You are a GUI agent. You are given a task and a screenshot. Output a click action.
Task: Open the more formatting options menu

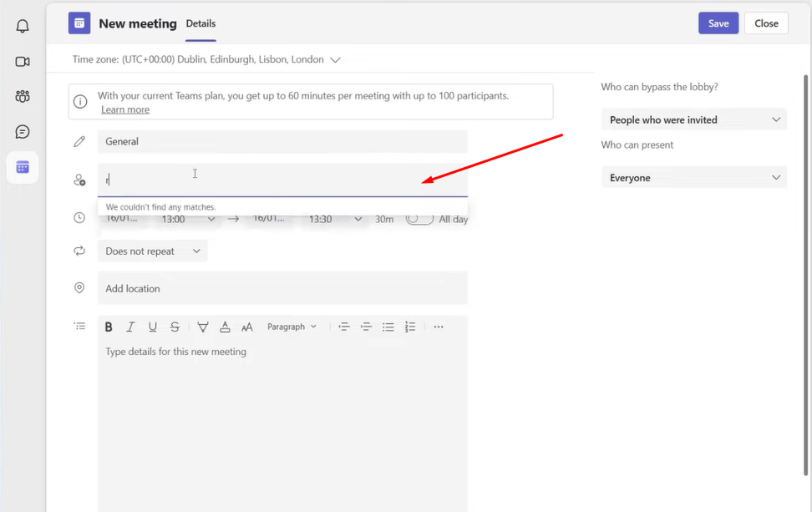coord(439,327)
